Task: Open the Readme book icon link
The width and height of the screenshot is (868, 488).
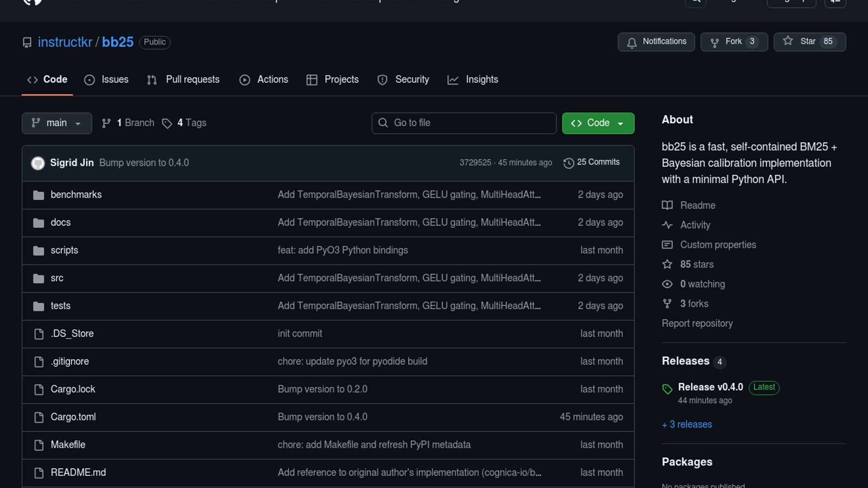Action: click(x=667, y=206)
